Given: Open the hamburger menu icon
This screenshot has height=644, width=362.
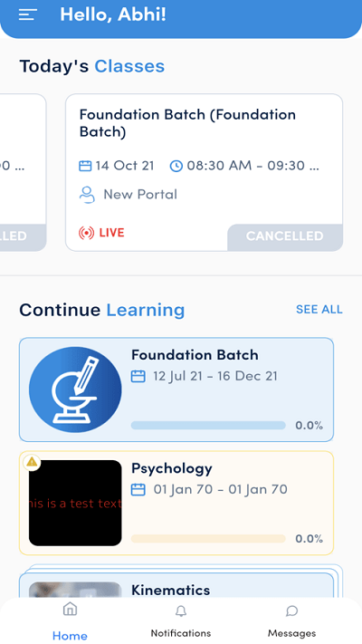Looking at the screenshot, I should (x=28, y=15).
